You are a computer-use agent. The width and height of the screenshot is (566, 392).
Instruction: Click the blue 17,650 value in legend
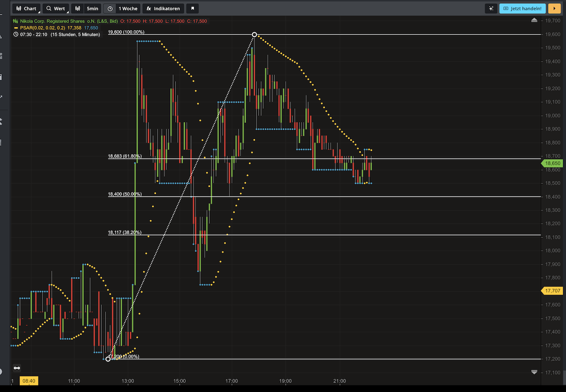click(91, 28)
